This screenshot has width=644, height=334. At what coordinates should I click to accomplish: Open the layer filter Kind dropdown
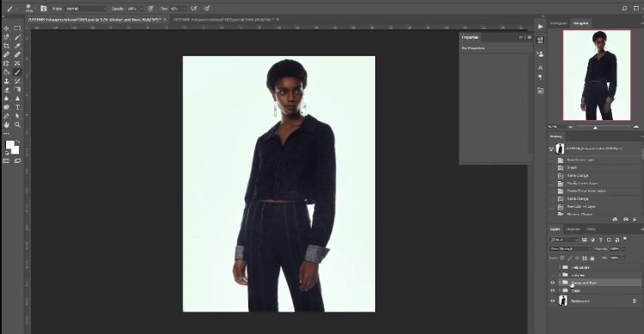(564, 240)
